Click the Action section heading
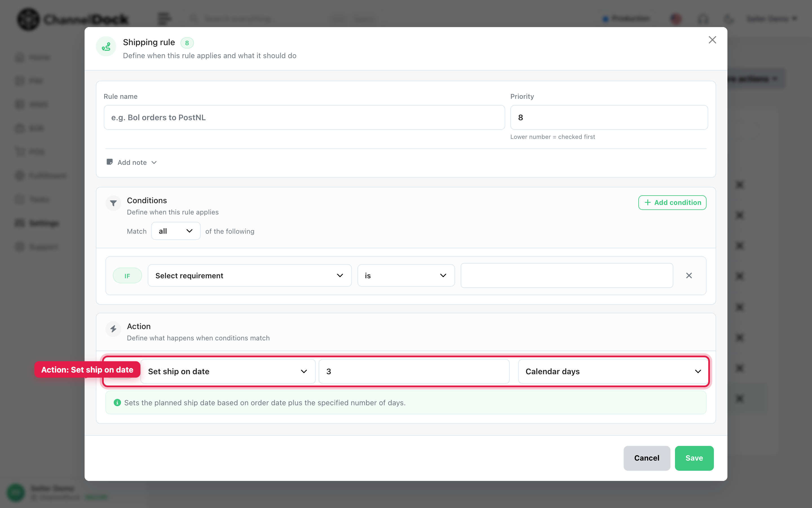812x508 pixels. pos(139,326)
